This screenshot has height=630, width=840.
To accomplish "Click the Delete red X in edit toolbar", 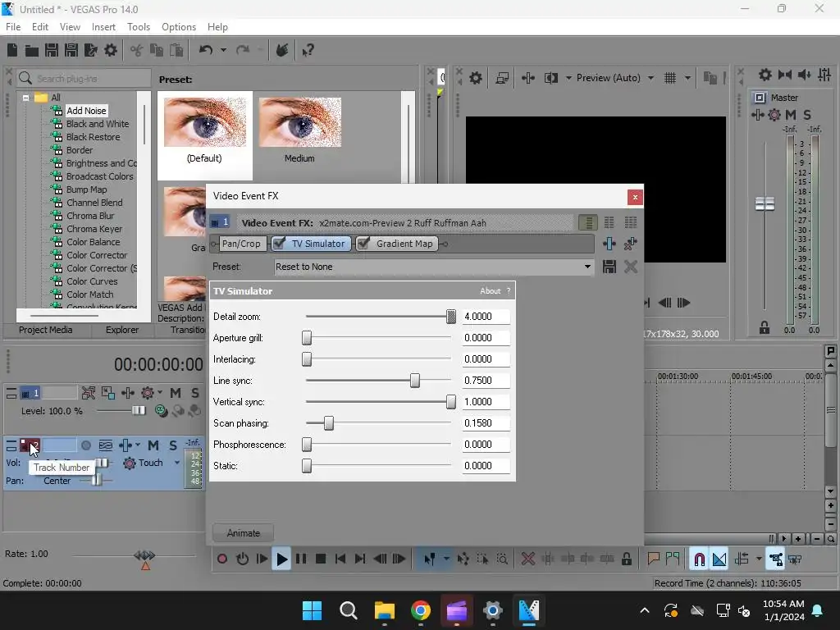I will coord(528,559).
